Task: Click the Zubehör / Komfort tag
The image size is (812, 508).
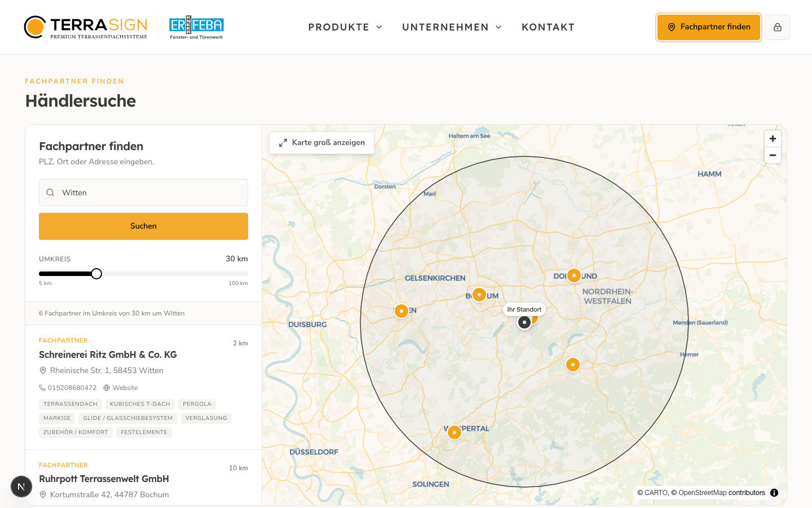Action: [76, 432]
